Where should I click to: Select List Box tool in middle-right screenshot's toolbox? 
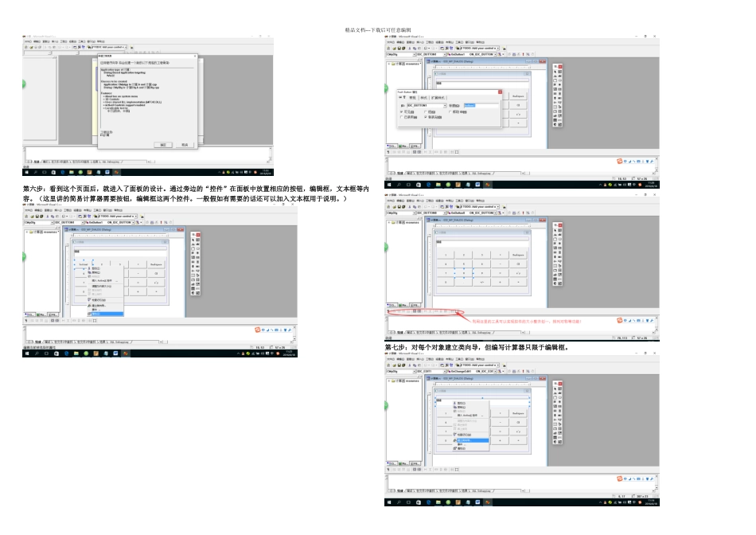coord(559,248)
